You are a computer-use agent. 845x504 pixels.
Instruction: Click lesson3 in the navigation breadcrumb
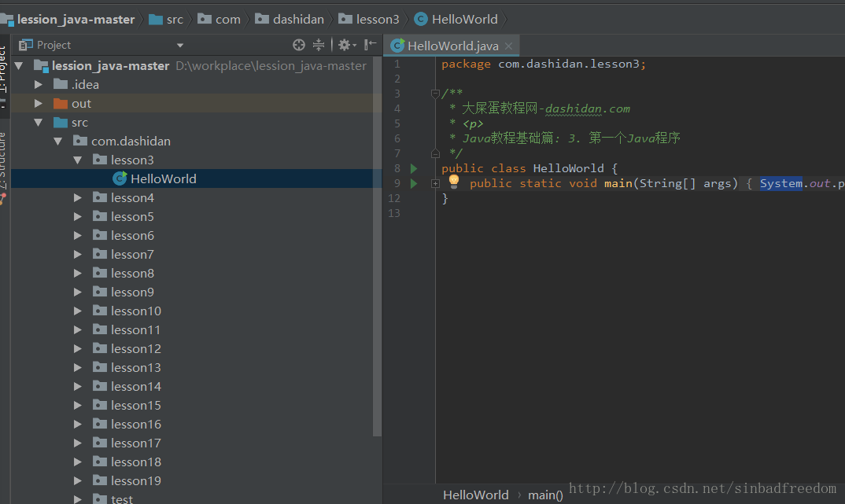tap(378, 20)
